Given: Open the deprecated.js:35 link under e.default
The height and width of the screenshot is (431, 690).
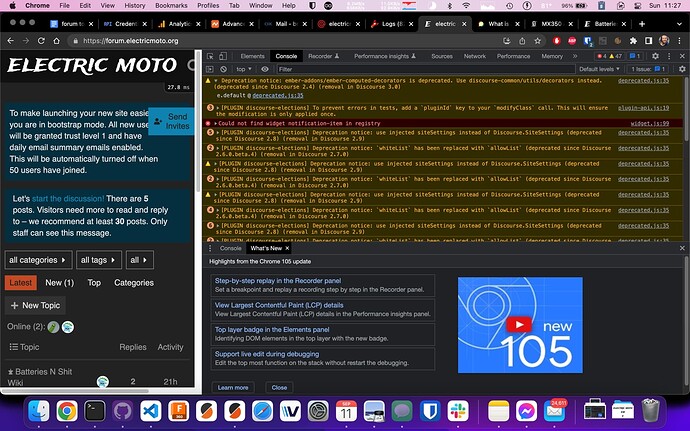Looking at the screenshot, I should [x=278, y=96].
